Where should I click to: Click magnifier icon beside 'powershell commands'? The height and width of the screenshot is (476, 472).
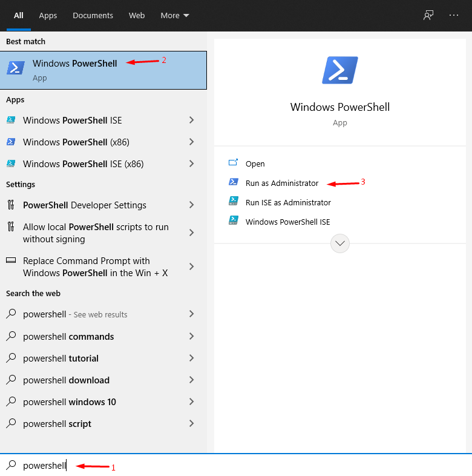pos(11,336)
